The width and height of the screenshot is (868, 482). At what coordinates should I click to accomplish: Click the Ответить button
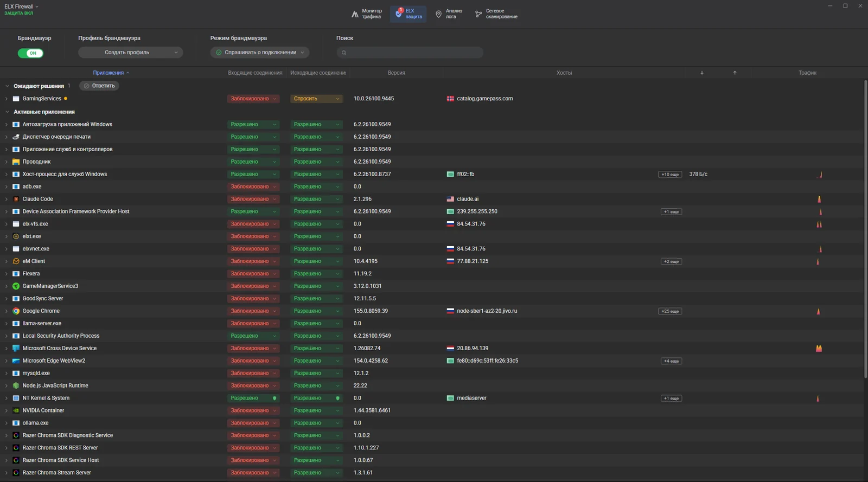tap(99, 86)
